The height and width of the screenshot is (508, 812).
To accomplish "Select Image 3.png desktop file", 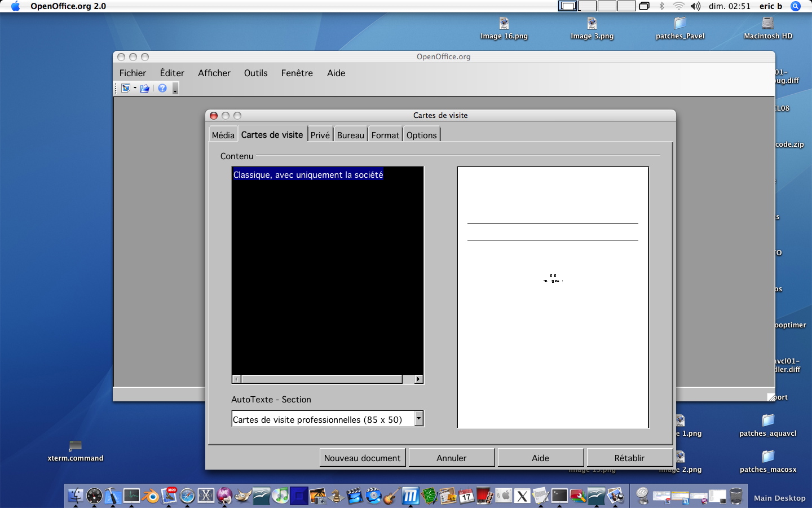I will coord(592,28).
